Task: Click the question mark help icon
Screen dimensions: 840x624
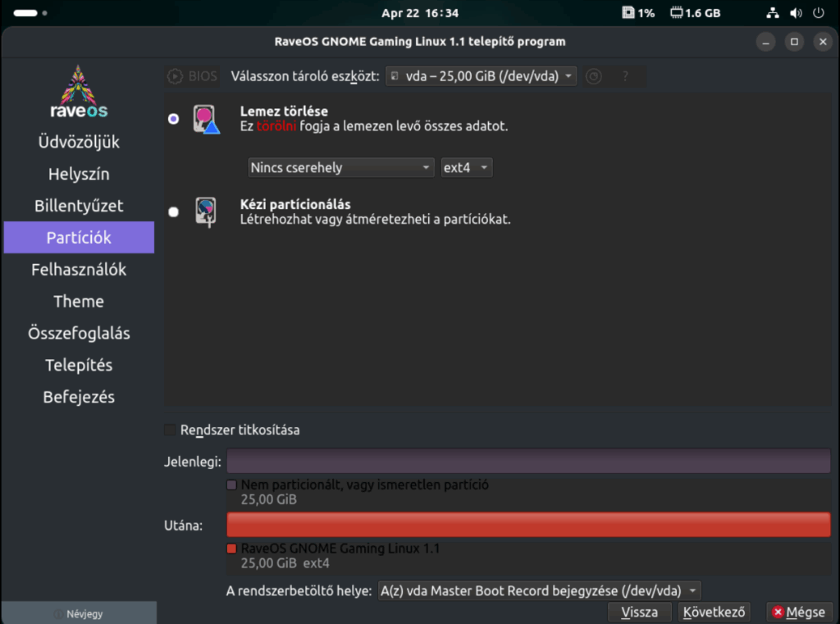Action: click(x=625, y=76)
